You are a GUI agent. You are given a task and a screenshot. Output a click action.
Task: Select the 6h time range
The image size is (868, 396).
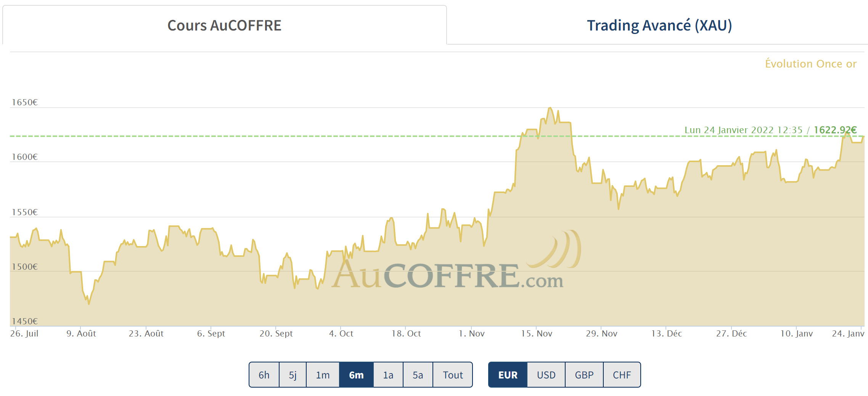tap(264, 375)
